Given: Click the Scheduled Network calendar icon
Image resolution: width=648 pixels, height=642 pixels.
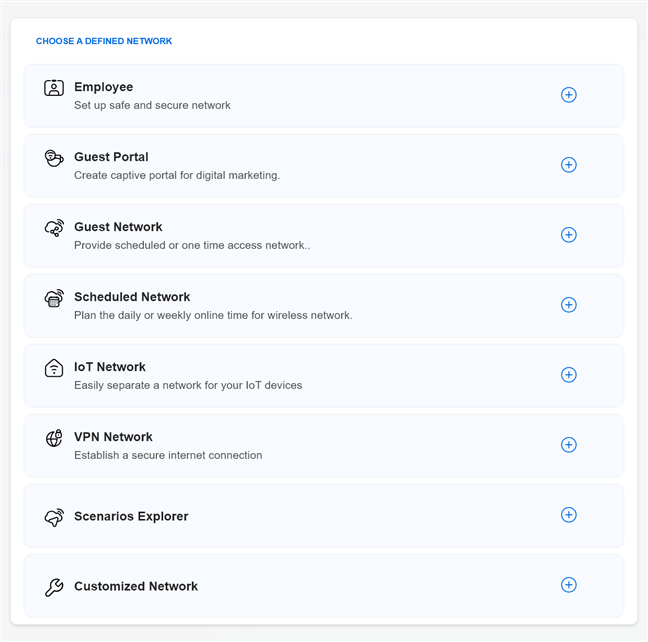Looking at the screenshot, I should 54,298.
